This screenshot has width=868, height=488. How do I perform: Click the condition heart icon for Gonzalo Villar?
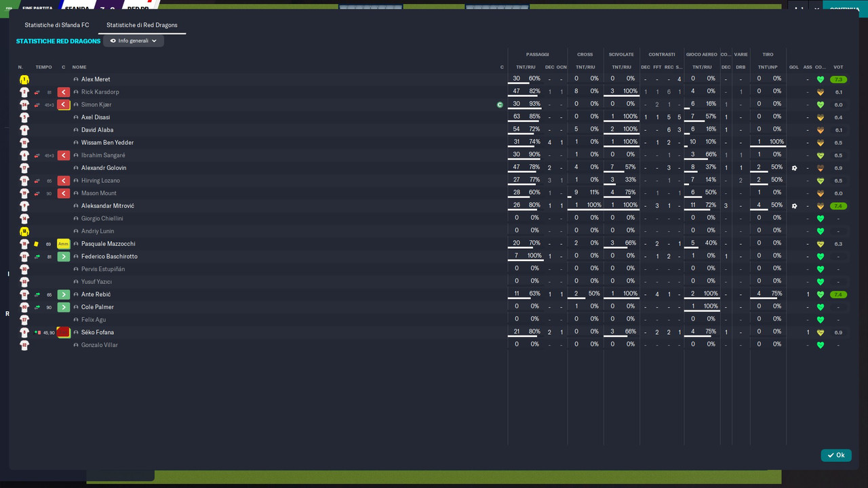(820, 345)
